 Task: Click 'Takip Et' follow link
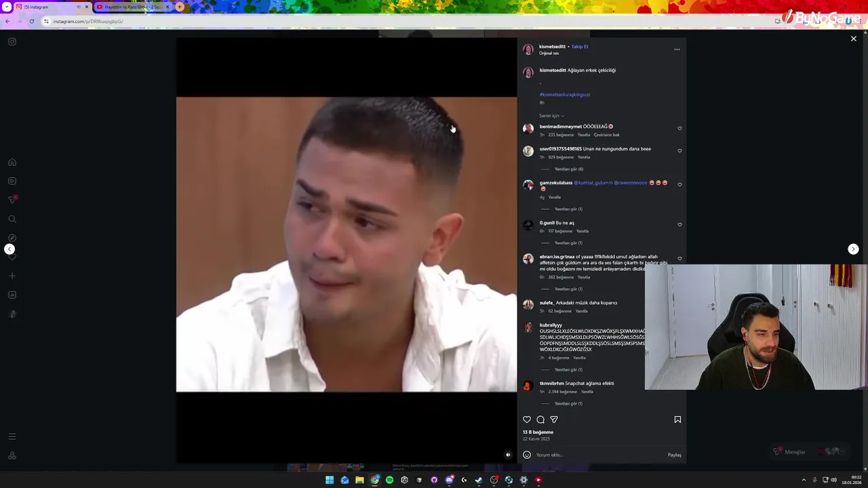[x=580, y=47]
